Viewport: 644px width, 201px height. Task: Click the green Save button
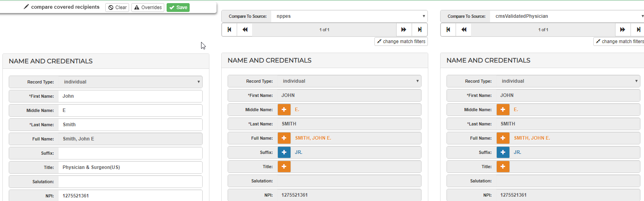coord(178,8)
